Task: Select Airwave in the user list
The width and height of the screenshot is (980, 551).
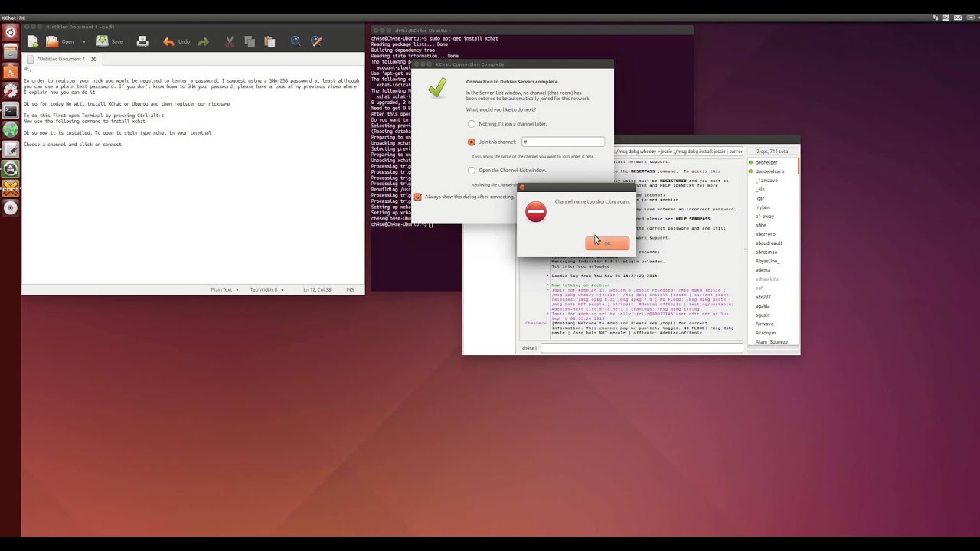Action: point(764,324)
